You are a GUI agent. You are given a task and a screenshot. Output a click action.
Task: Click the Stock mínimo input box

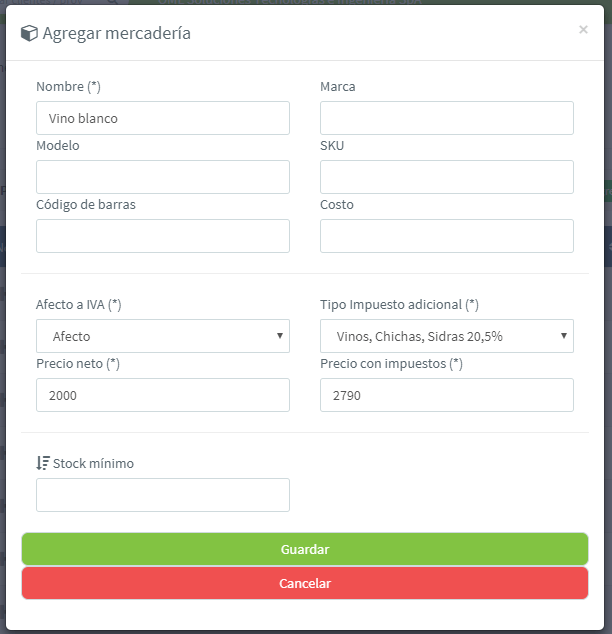click(163, 495)
